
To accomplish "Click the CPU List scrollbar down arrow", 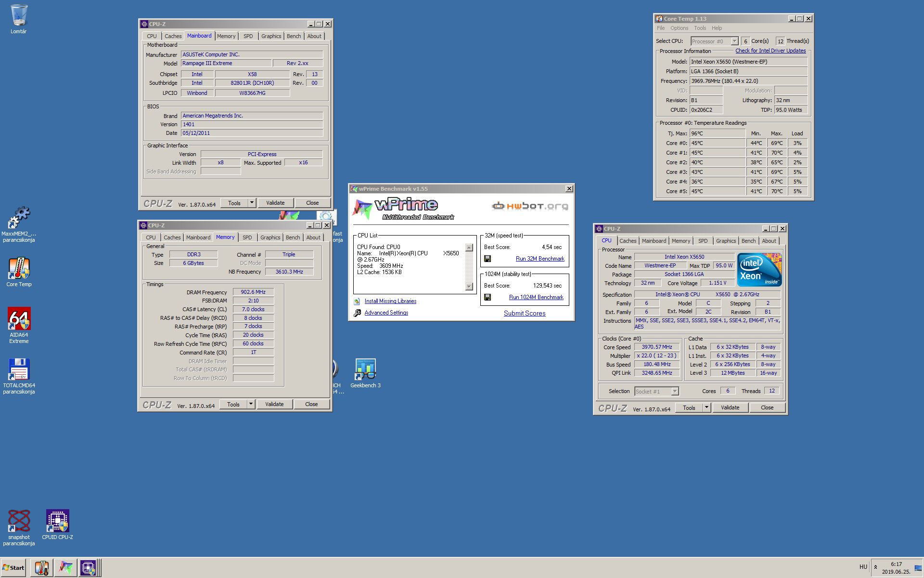I will [469, 287].
